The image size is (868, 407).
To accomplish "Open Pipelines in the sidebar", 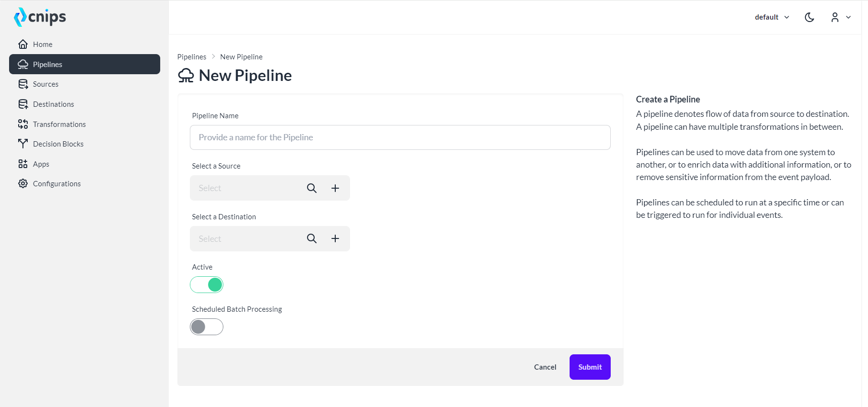I will 85,64.
